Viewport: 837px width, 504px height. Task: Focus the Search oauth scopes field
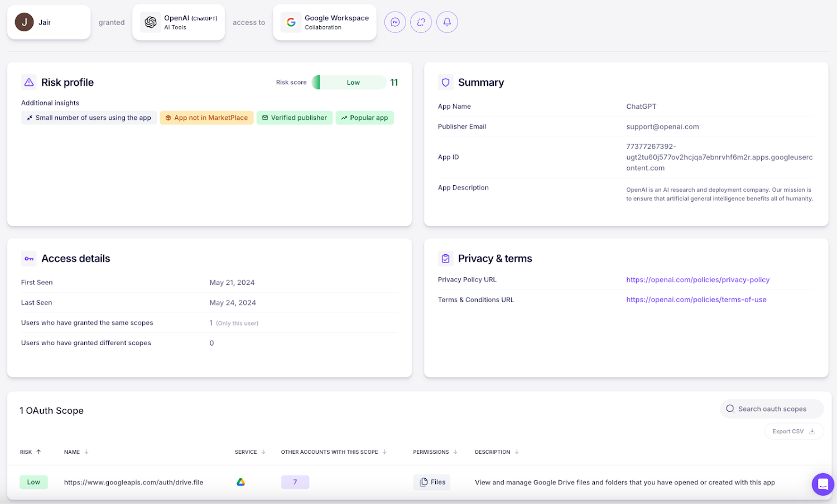coord(772,409)
